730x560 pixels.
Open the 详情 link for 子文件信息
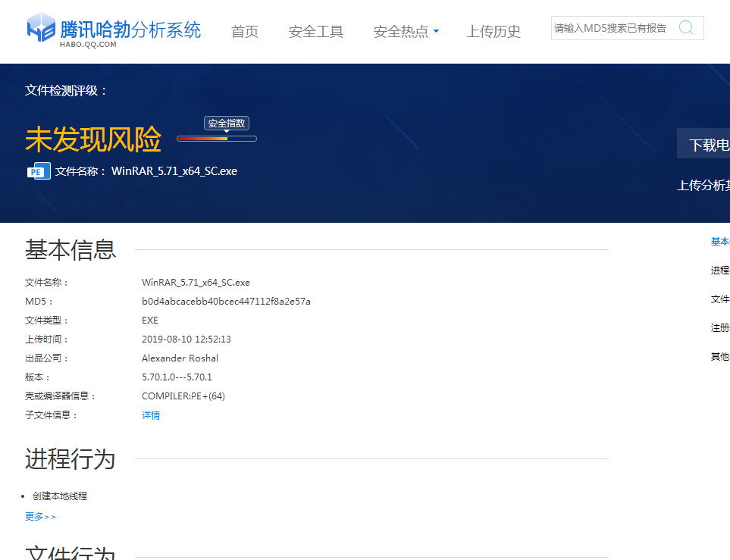tap(151, 415)
